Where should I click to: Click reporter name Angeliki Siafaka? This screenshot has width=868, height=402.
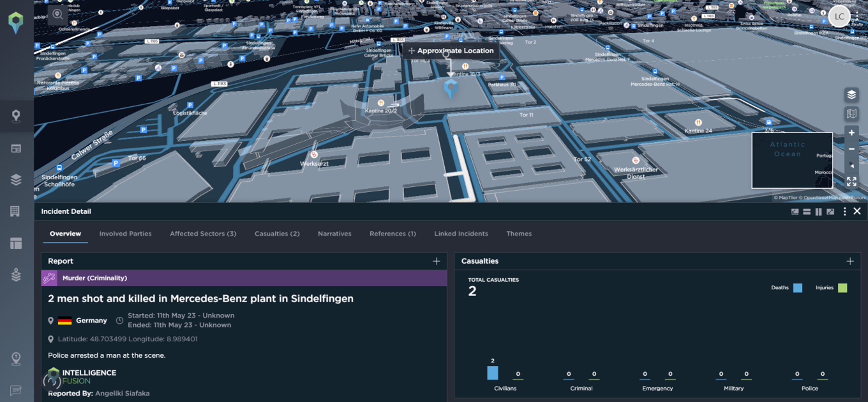[x=122, y=393]
